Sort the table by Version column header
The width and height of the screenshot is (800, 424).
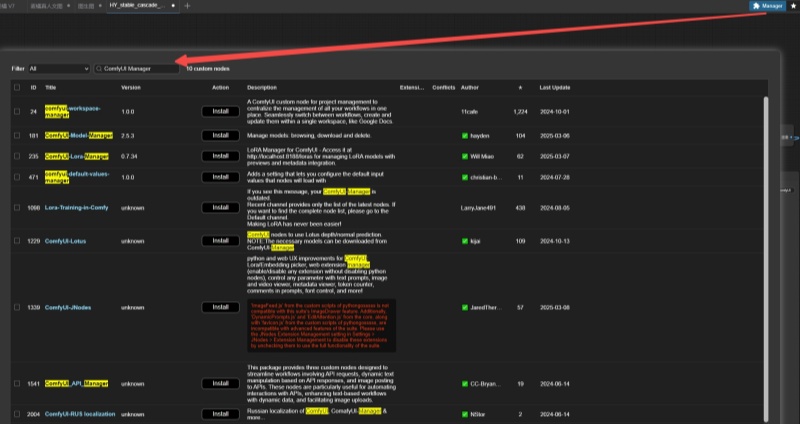coord(131,88)
